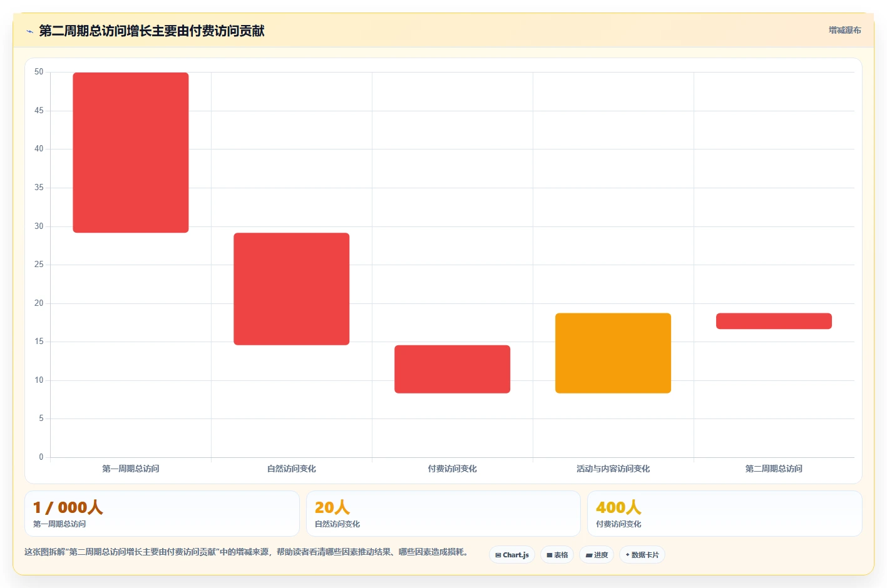The height and width of the screenshot is (588, 887).
Task: Click the red 自然访问变化 waterfall bar
Action: 292,289
